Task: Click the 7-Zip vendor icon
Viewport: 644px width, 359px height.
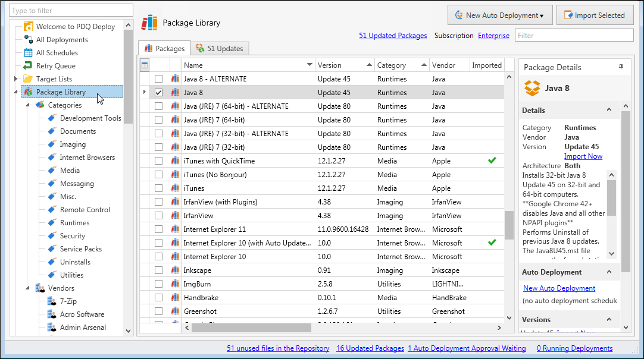Action: [52, 301]
